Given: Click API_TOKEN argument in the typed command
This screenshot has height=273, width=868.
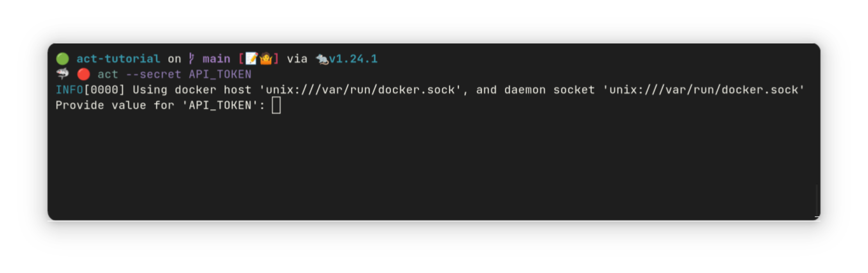Looking at the screenshot, I should (x=220, y=74).
